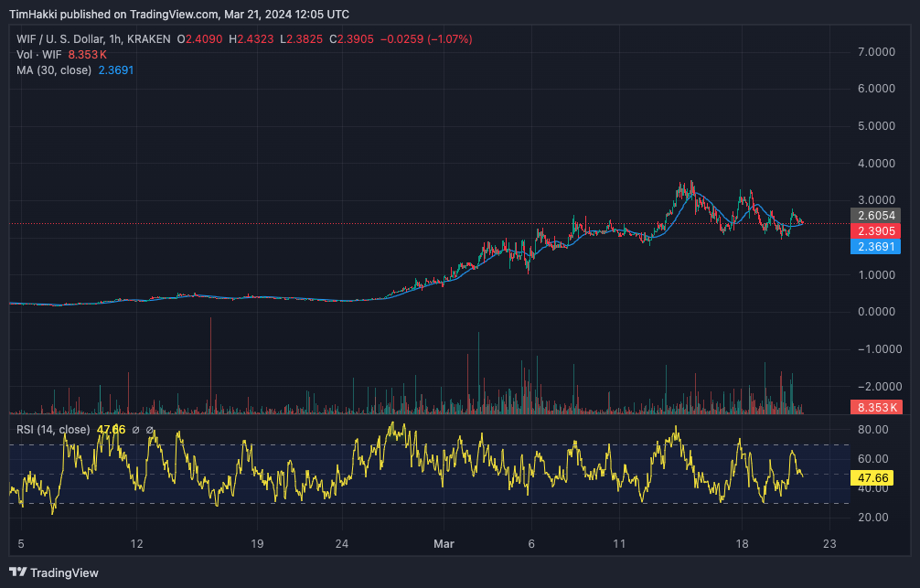This screenshot has width=920, height=588.
Task: Click the −1.0000 price axis label
Action: tap(880, 349)
